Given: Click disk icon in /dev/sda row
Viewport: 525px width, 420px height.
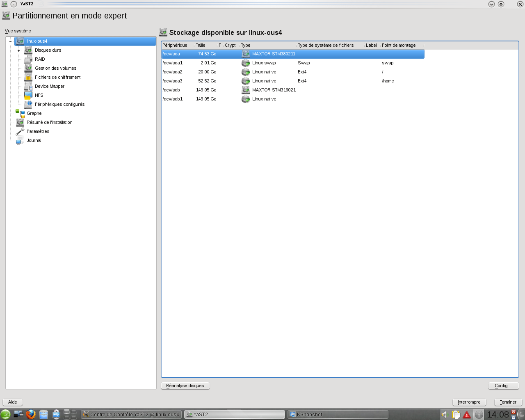Looking at the screenshot, I should pos(246,54).
